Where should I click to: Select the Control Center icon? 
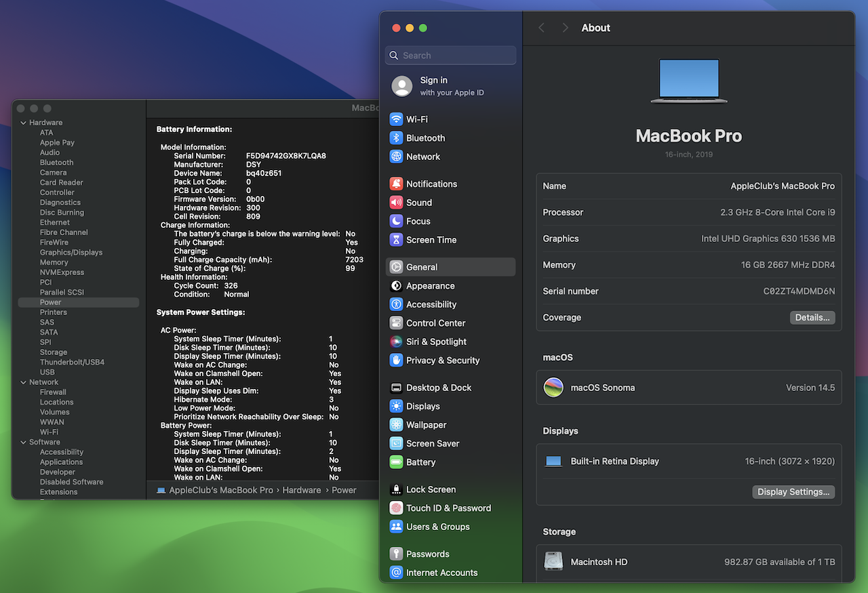(x=397, y=323)
